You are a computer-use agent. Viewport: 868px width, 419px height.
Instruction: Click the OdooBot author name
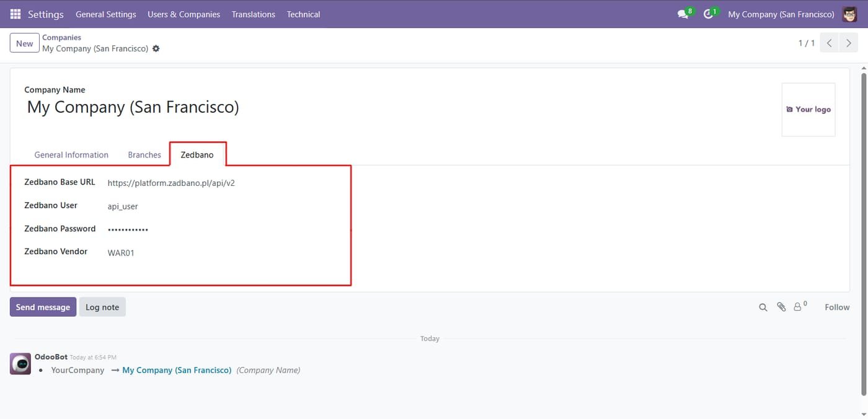coord(51,357)
